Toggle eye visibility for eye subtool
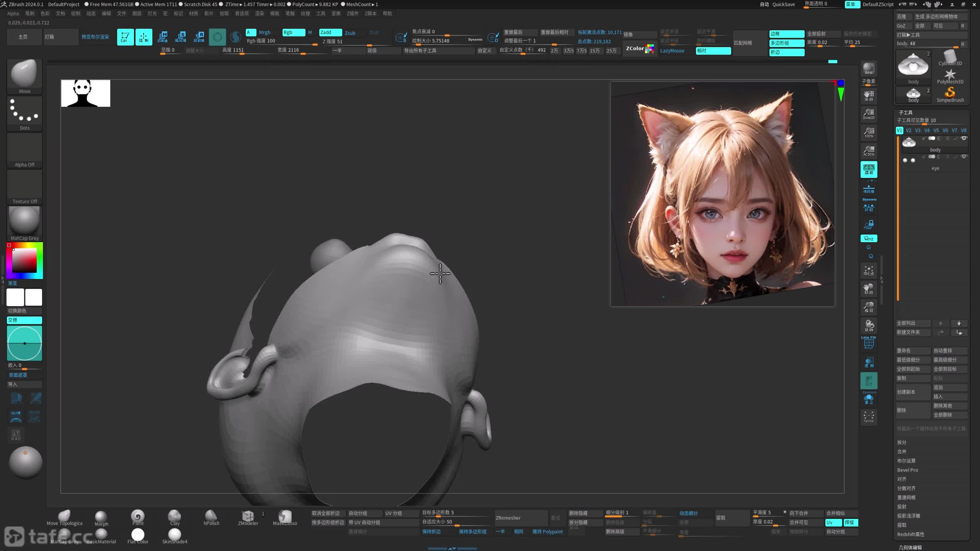The height and width of the screenshot is (551, 980). [964, 157]
